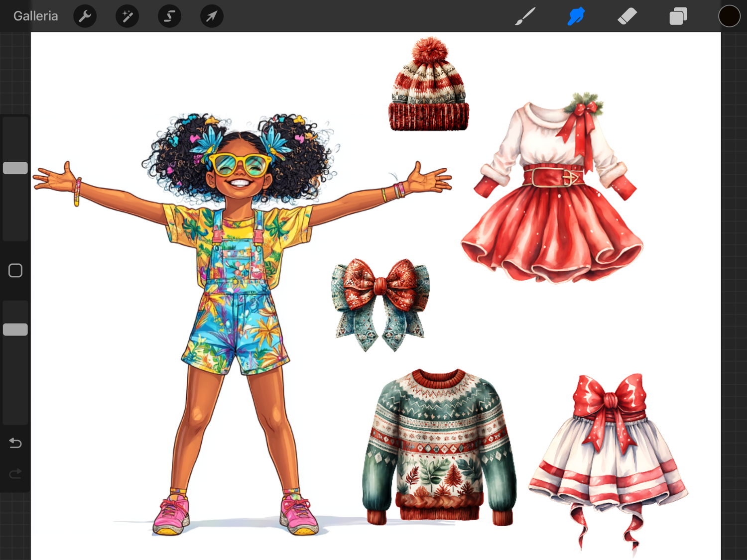Activate the Transform arrow tool

pyautogui.click(x=212, y=16)
